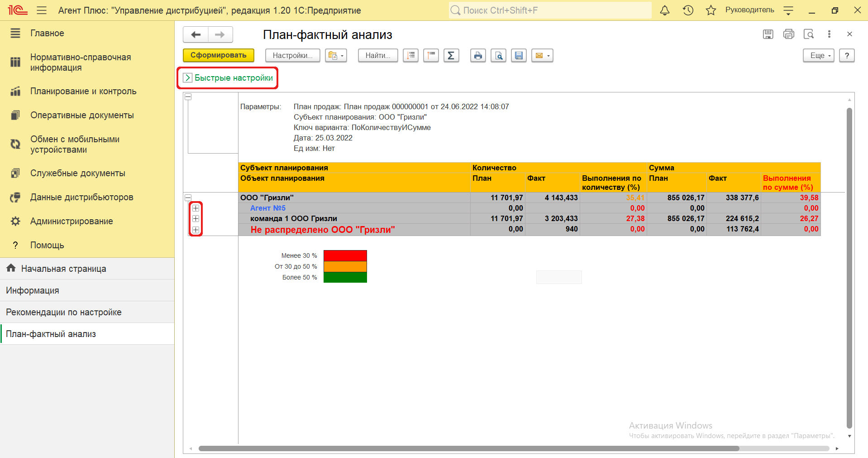The height and width of the screenshot is (458, 868).
Task: Expand the Агент №5 row
Action: 196,208
